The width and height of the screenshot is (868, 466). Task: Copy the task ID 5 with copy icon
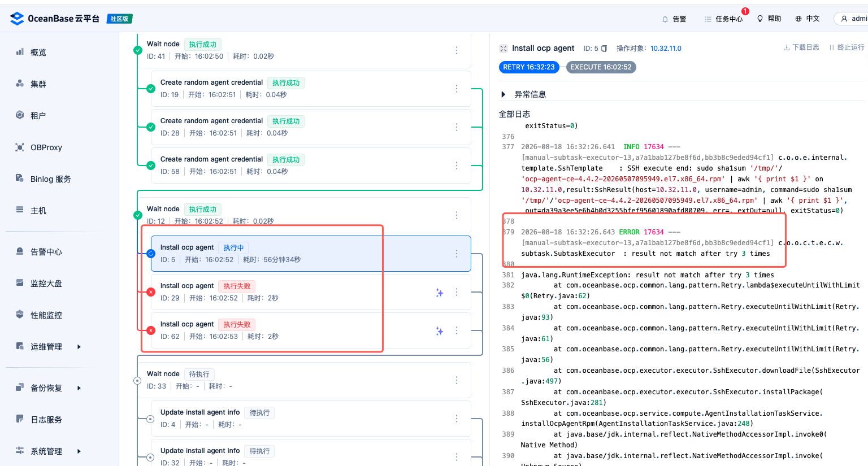point(604,49)
